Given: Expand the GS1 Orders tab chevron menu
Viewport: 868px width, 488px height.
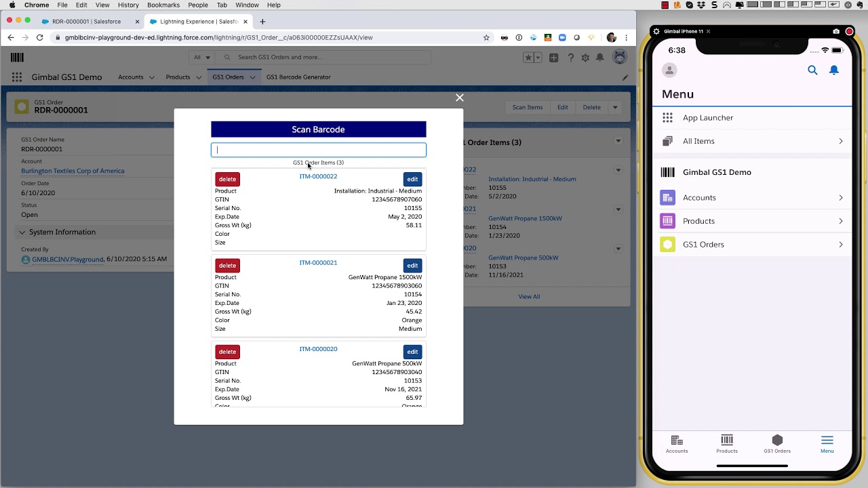Looking at the screenshot, I should coord(252,77).
